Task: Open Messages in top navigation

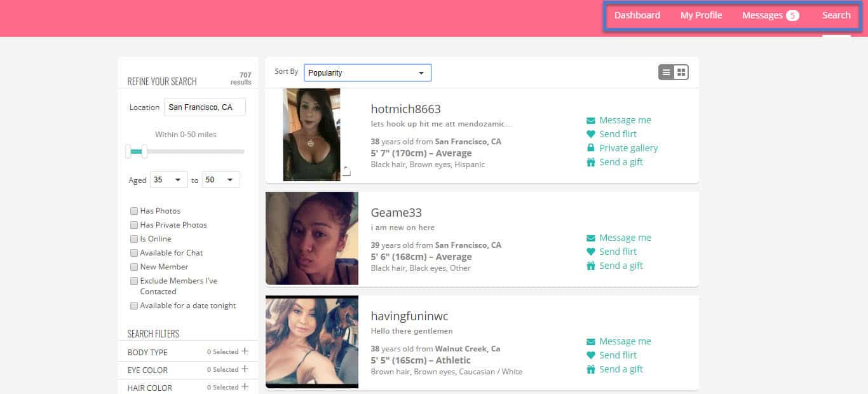Action: pos(763,15)
